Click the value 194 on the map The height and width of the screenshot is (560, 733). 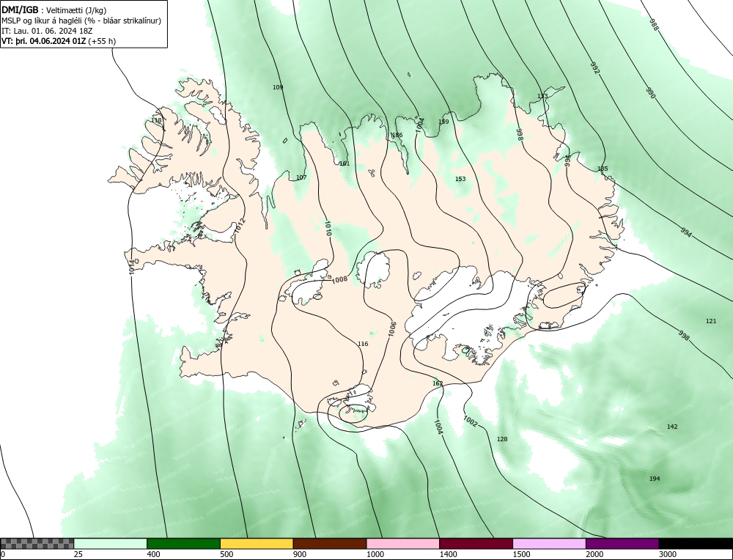(655, 479)
